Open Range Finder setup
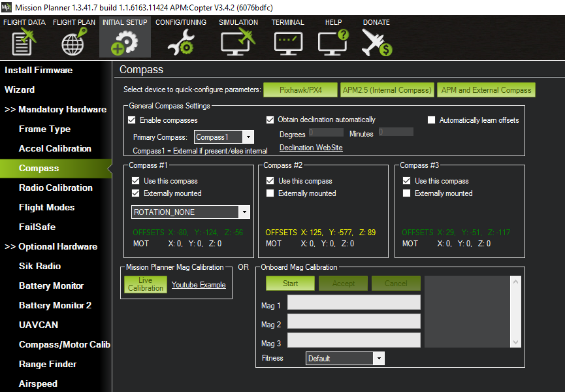The height and width of the screenshot is (392, 565). pyautogui.click(x=48, y=365)
